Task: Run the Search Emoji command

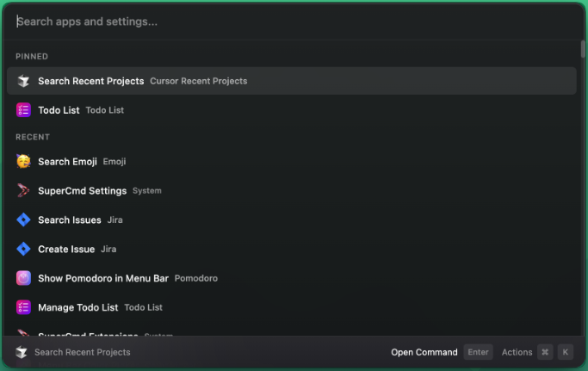Action: pyautogui.click(x=67, y=162)
